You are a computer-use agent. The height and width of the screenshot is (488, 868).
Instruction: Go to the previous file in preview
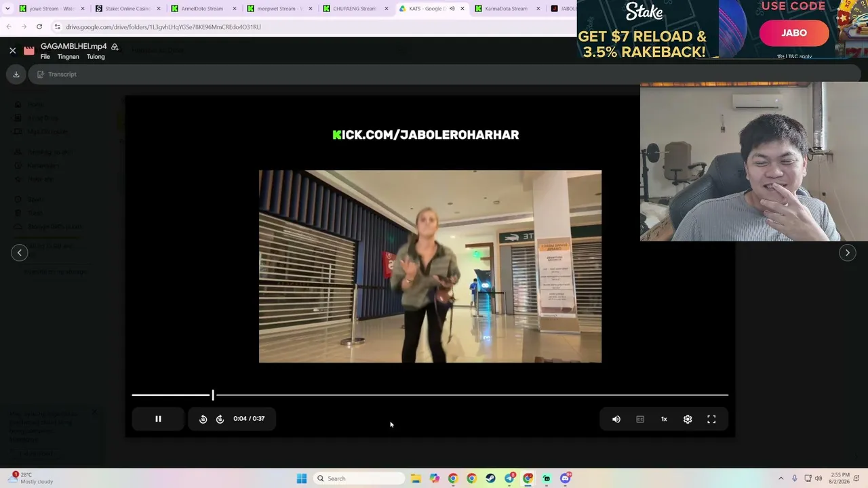pyautogui.click(x=20, y=253)
